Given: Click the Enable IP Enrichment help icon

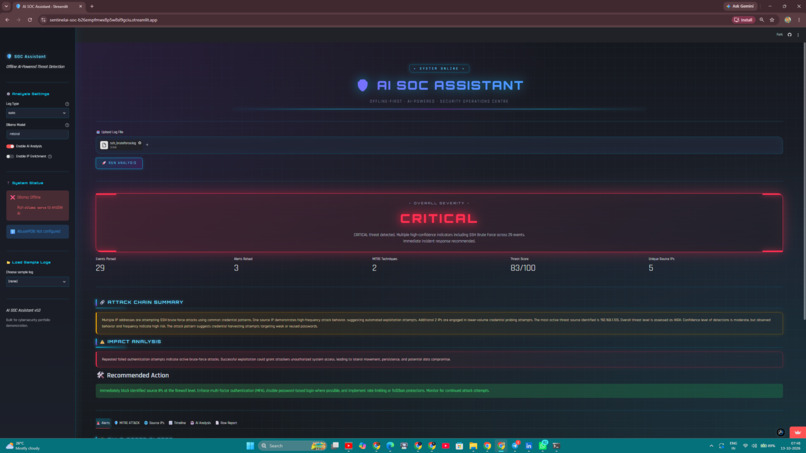Looking at the screenshot, I should point(50,156).
